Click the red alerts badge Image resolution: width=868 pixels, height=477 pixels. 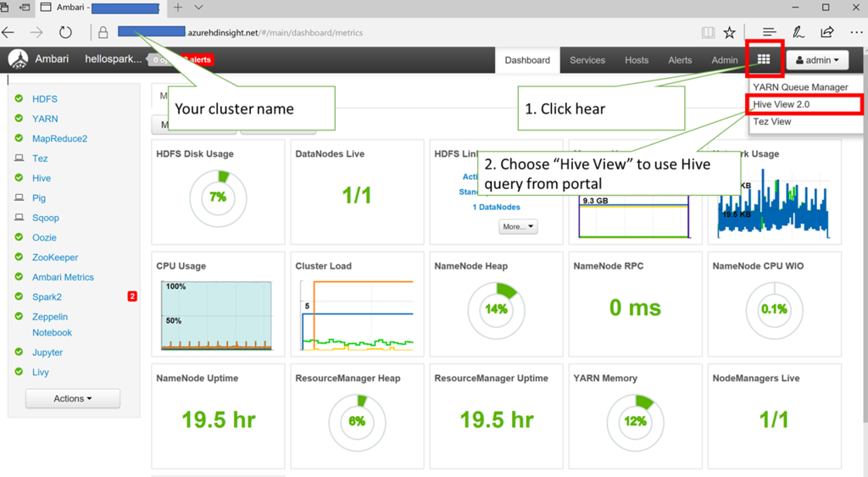click(x=198, y=60)
